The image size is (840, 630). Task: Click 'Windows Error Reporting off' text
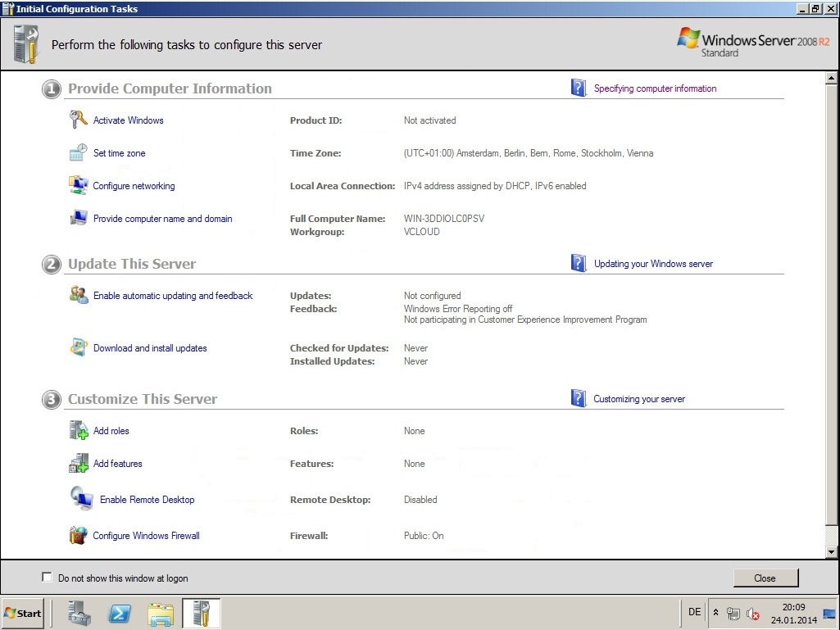[458, 309]
